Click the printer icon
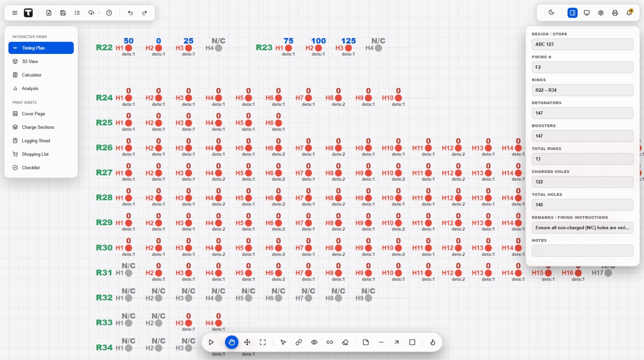Image resolution: width=644 pixels, height=360 pixels. pyautogui.click(x=615, y=13)
